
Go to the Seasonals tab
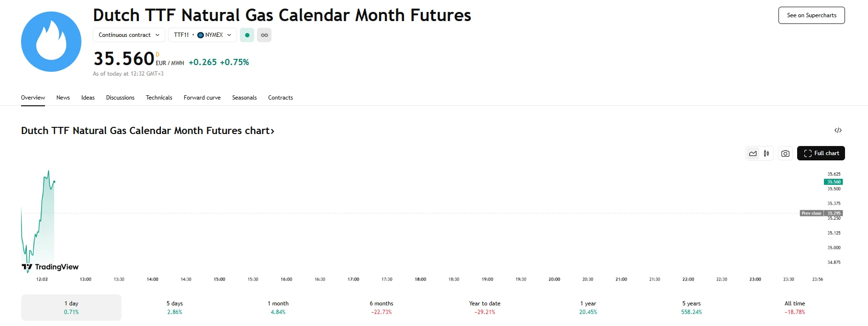[x=244, y=98]
